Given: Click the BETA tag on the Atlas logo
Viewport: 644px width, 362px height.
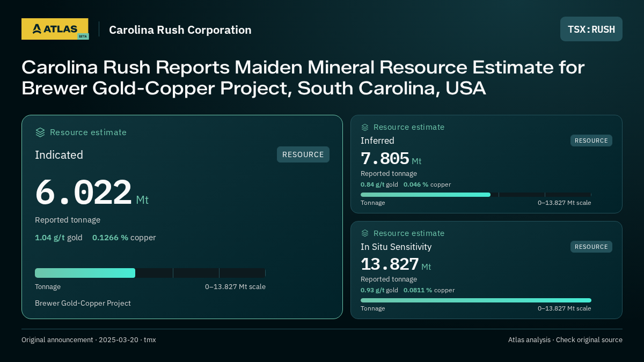Looking at the screenshot, I should click(83, 36).
